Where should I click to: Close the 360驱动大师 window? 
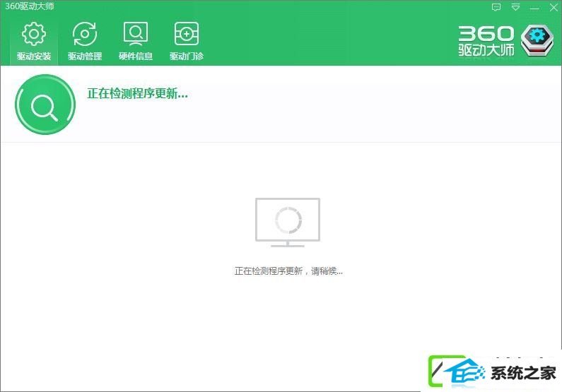click(x=554, y=7)
